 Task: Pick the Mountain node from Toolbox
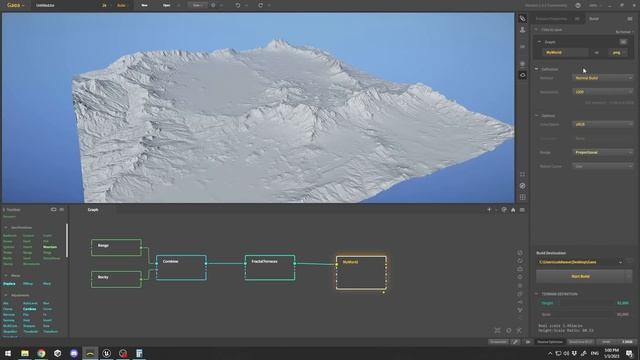[x=50, y=247]
